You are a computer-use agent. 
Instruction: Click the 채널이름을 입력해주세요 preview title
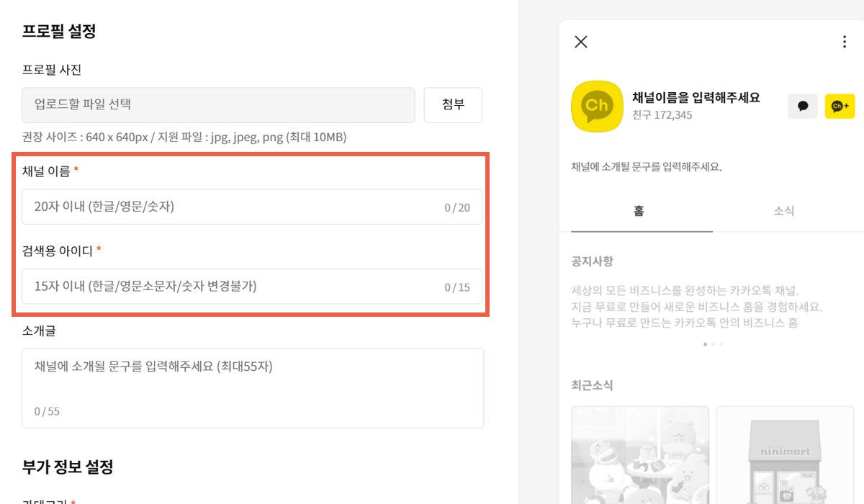point(696,97)
